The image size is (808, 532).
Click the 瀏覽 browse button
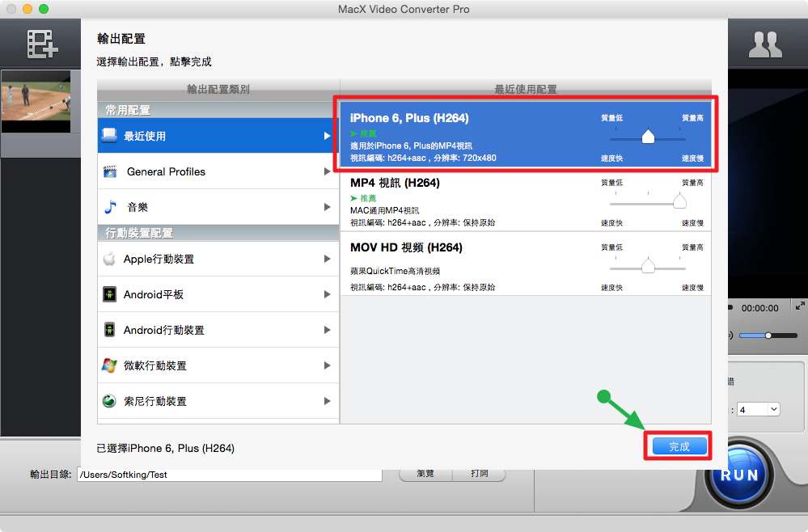pos(425,475)
